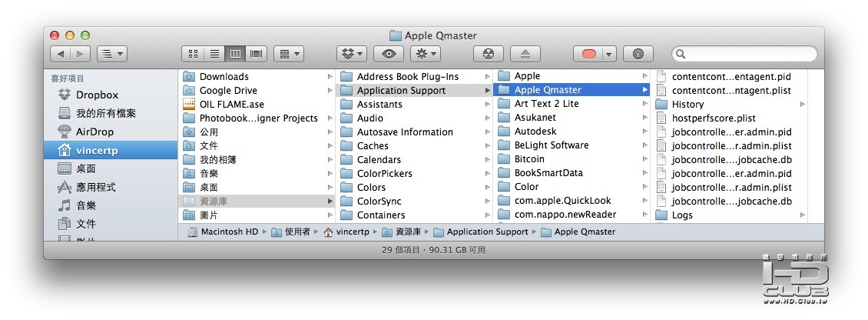This screenshot has width=868, height=320.
Task: Open 桌面 in the sidebar
Action: (x=111, y=168)
